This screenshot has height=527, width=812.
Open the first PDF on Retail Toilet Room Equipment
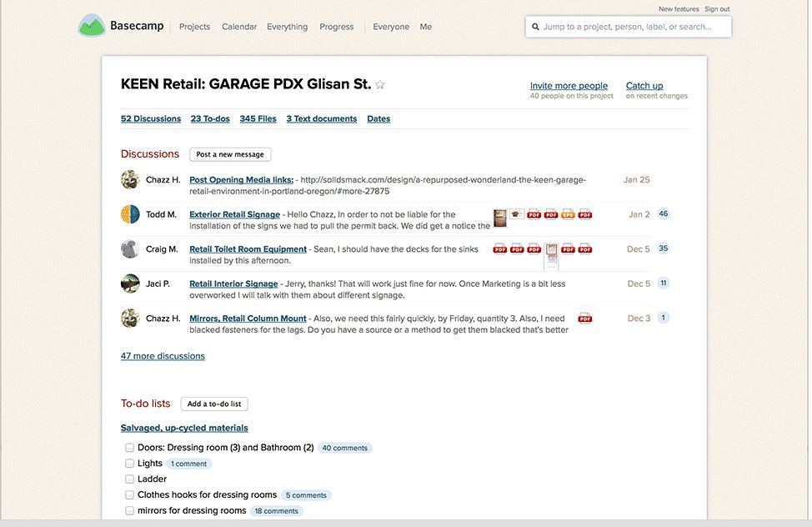[499, 248]
